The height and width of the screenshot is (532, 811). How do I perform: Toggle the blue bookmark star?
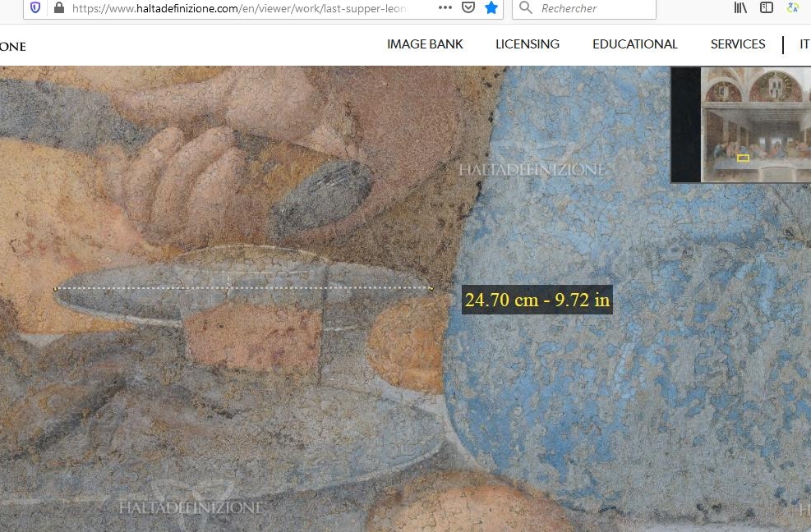pos(491,8)
